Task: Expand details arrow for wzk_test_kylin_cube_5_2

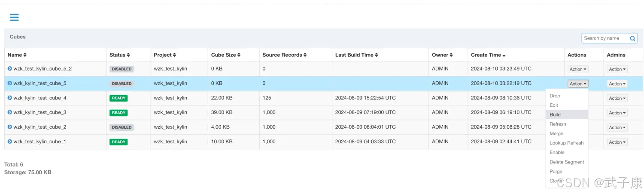Action: (x=10, y=69)
